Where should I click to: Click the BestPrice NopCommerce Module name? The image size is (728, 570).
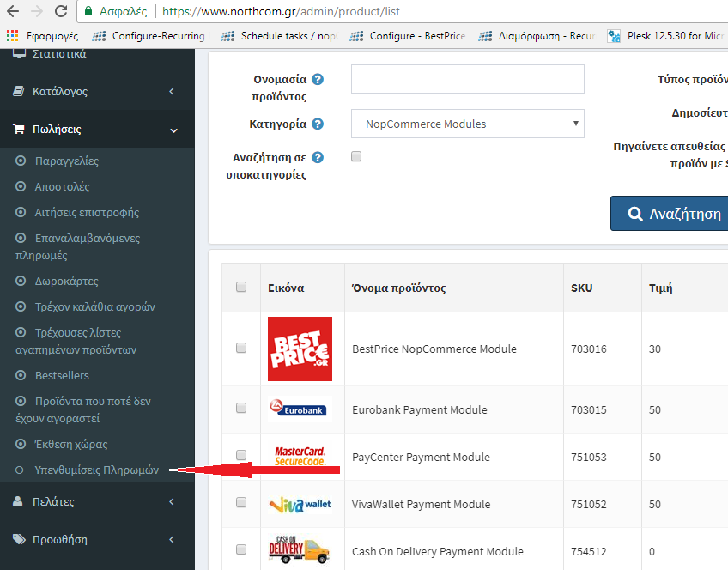point(434,349)
